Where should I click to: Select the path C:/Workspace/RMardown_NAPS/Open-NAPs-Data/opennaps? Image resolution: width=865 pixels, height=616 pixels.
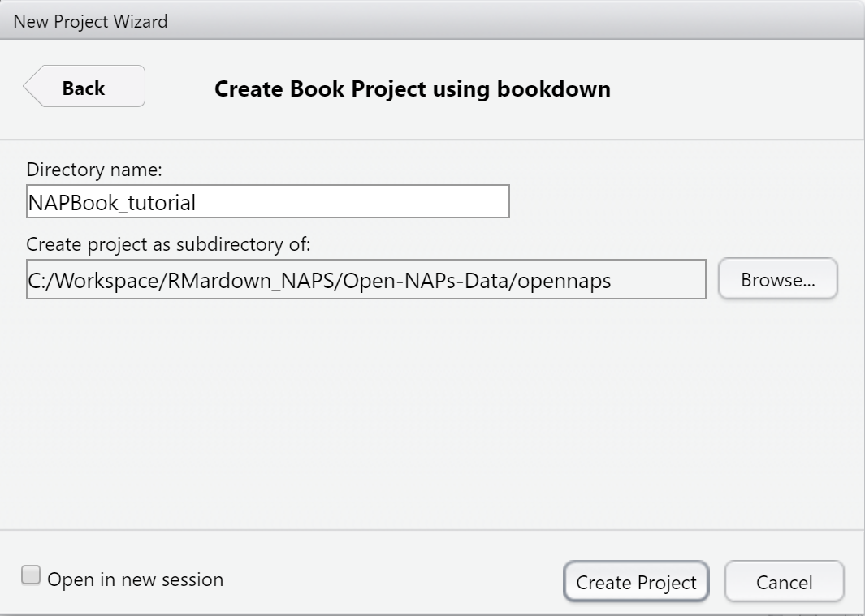tap(365, 280)
